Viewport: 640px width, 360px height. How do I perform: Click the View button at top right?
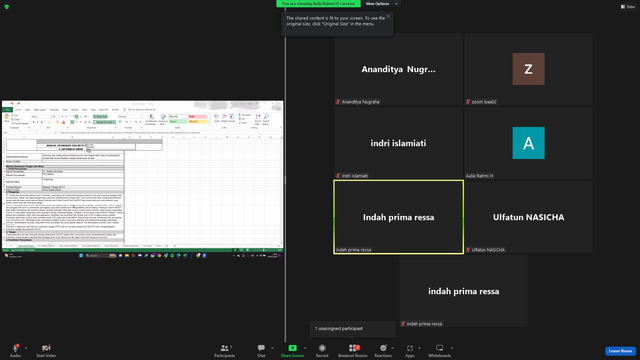click(x=628, y=7)
